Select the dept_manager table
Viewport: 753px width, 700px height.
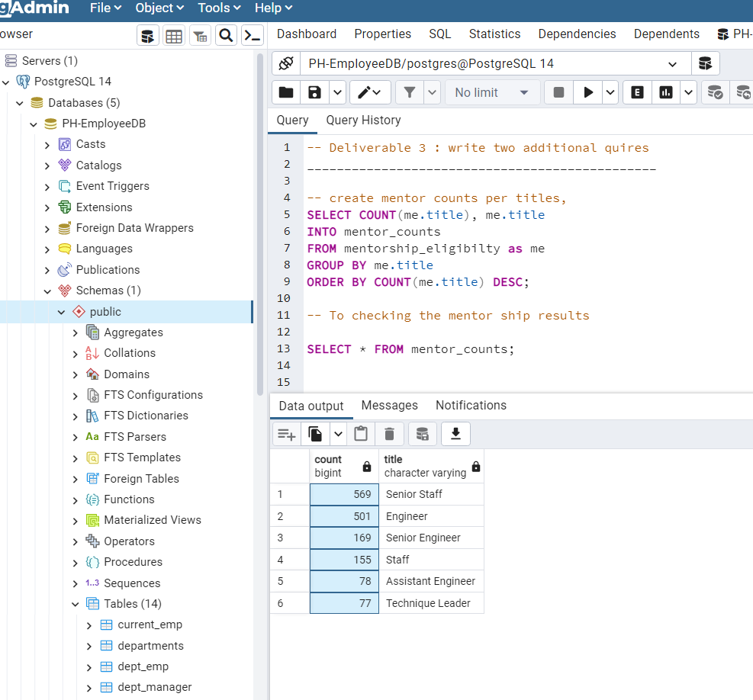pos(155,688)
